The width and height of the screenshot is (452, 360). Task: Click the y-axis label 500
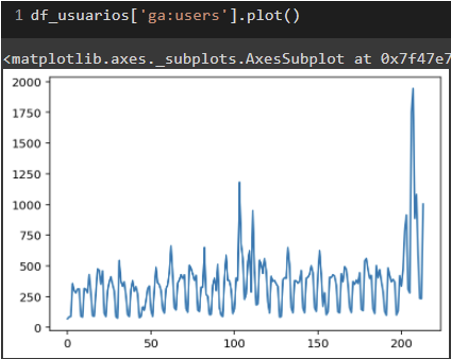tap(30, 266)
